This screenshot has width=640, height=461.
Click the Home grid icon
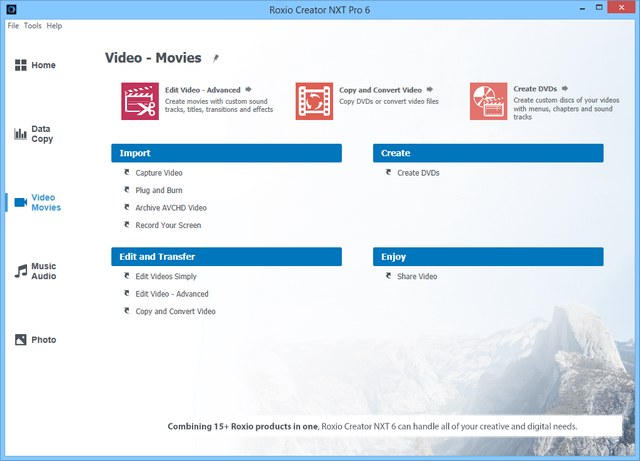(21, 65)
